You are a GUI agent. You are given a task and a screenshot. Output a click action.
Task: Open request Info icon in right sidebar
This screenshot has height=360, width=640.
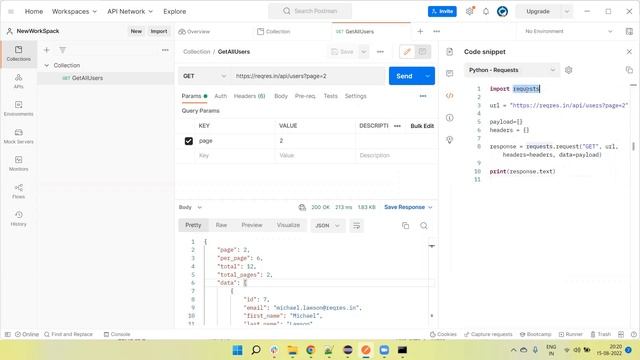coord(449,118)
